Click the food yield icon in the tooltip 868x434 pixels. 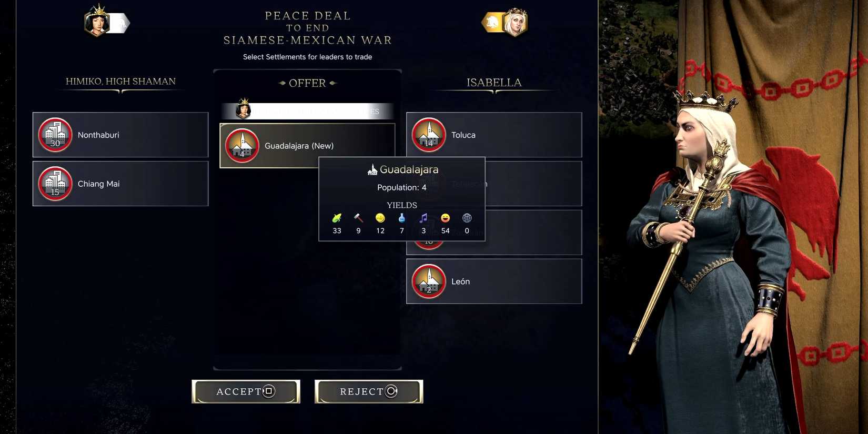pos(337,218)
